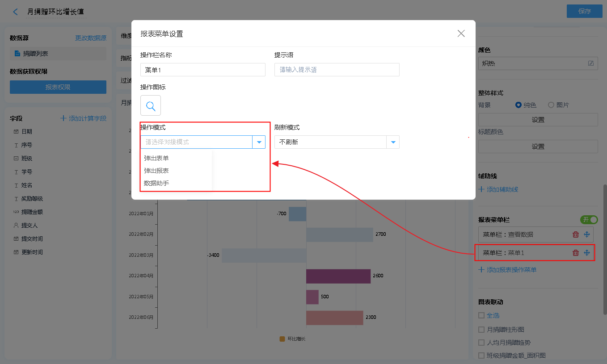Screen dimensions: 607x364
Task: Click the magnifier operation icon
Action: click(151, 106)
